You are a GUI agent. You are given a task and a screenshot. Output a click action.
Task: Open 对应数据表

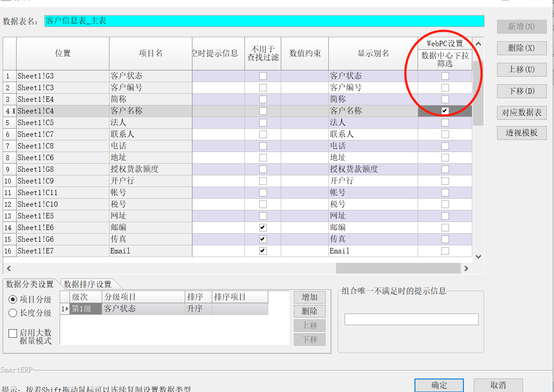tap(522, 113)
